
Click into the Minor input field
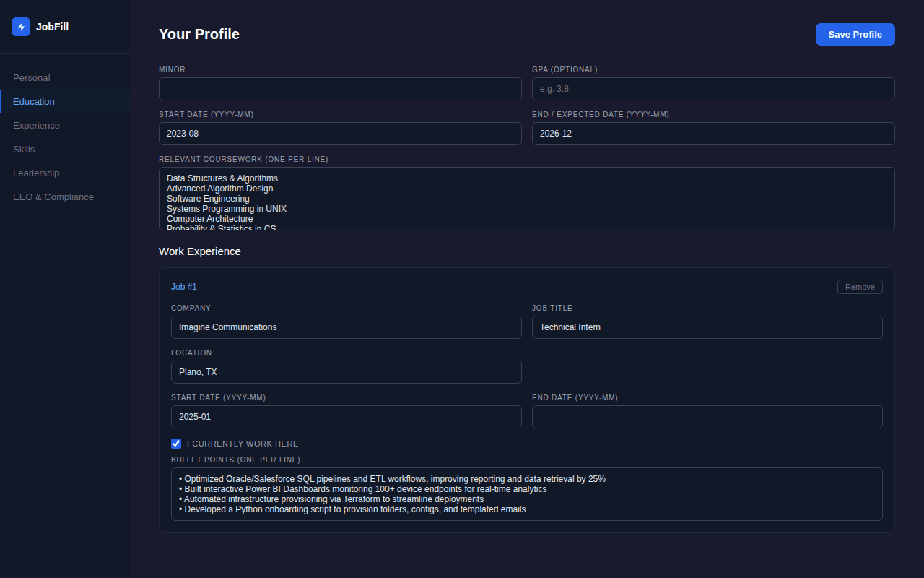point(340,89)
